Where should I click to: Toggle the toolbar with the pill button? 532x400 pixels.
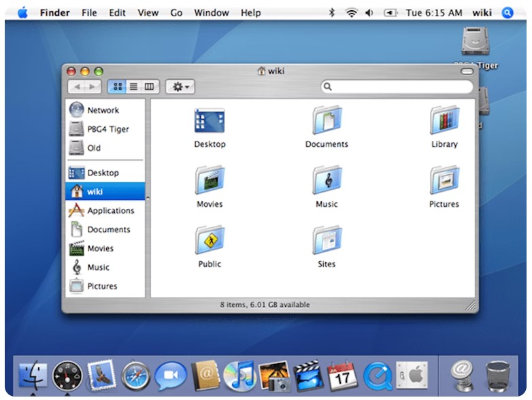pyautogui.click(x=467, y=71)
